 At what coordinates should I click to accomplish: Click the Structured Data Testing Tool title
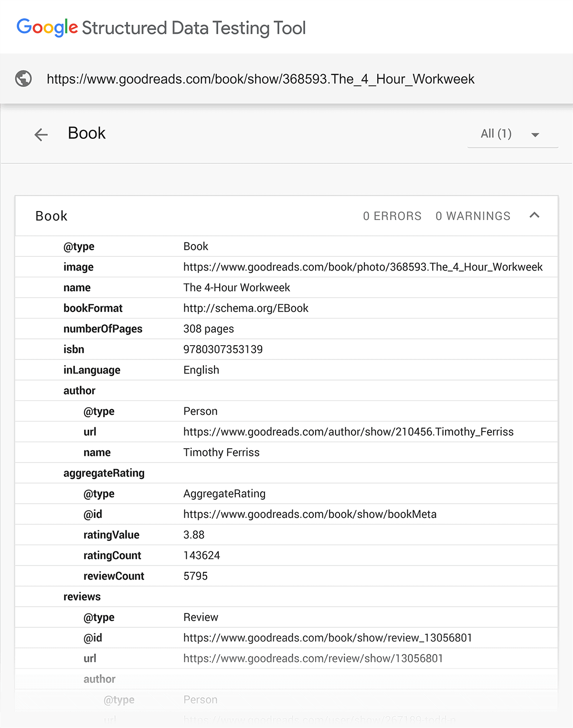pyautogui.click(x=193, y=28)
